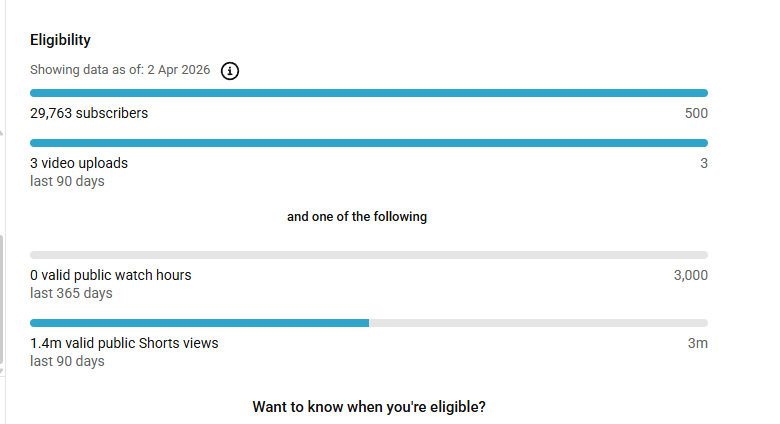Click the subscribers progress bar

tap(369, 93)
